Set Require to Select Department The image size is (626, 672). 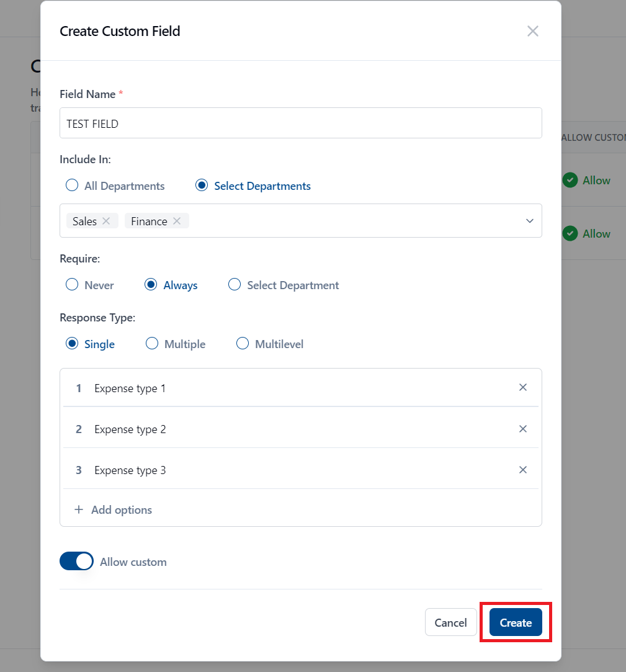coord(235,285)
